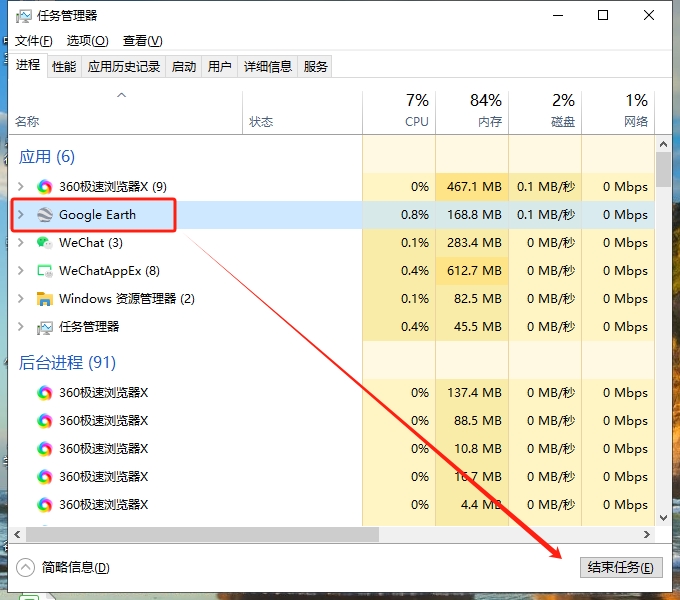Expand the Google Earth process group
The width and height of the screenshot is (680, 600).
[20, 215]
